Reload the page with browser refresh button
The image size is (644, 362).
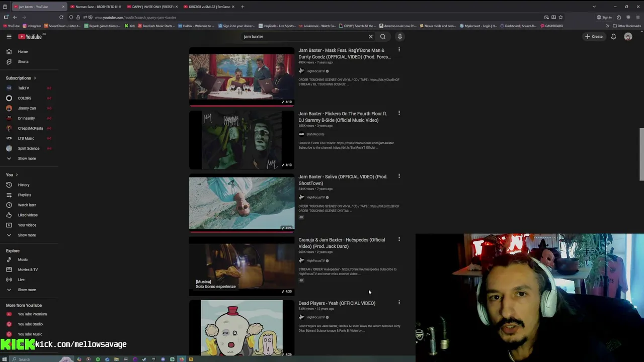[x=61, y=17]
